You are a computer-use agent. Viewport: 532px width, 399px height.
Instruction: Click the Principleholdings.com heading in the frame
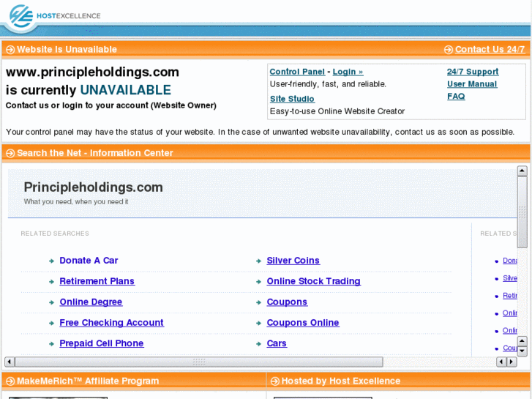point(94,187)
